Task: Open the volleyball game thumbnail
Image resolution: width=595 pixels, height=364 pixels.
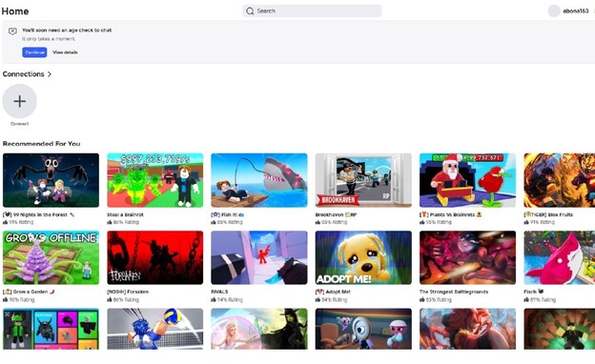Action: point(154,329)
